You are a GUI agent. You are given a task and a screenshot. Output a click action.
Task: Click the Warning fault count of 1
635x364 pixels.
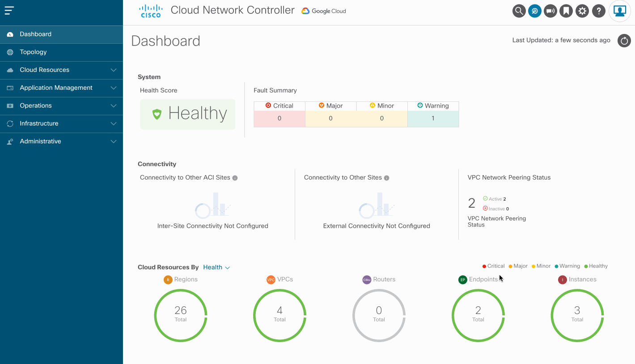(433, 119)
